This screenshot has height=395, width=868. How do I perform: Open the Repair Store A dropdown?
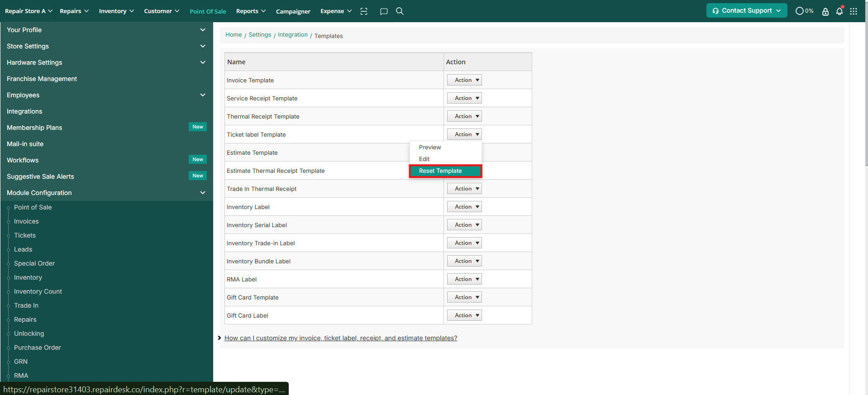point(29,11)
